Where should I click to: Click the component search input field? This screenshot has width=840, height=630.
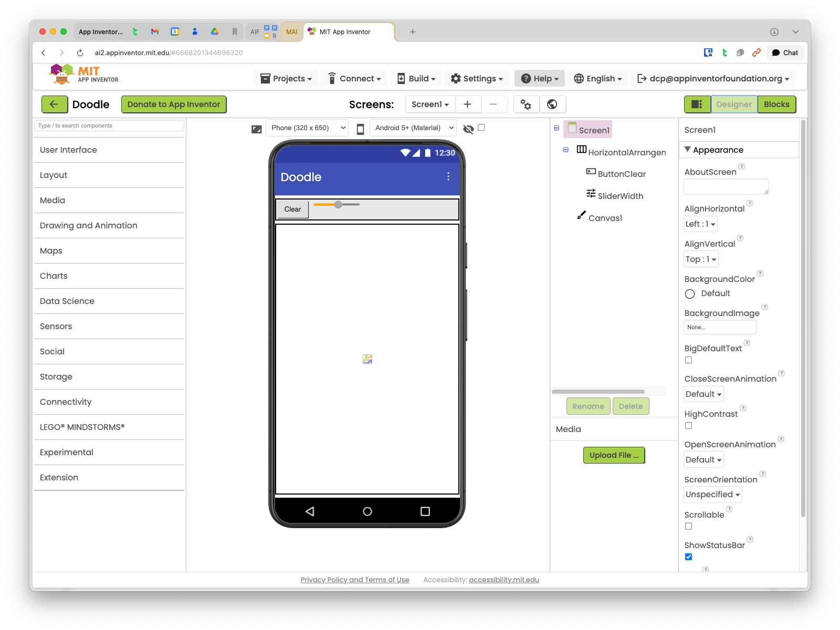tap(109, 126)
